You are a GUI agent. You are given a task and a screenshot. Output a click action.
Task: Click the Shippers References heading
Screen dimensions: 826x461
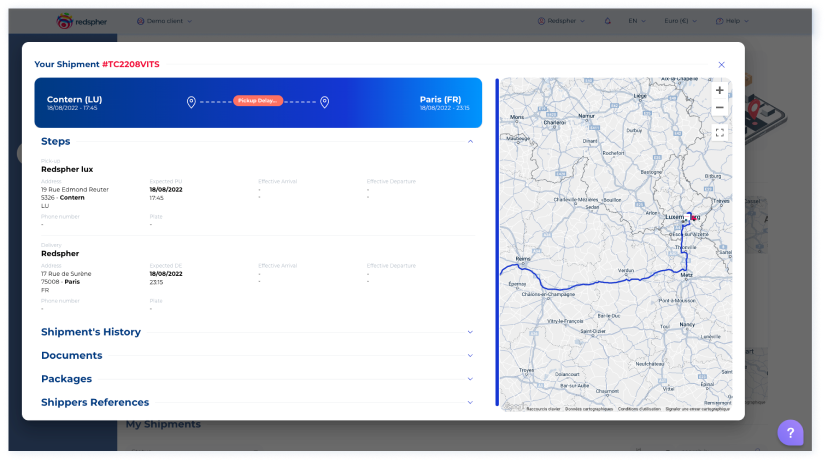[x=95, y=403]
